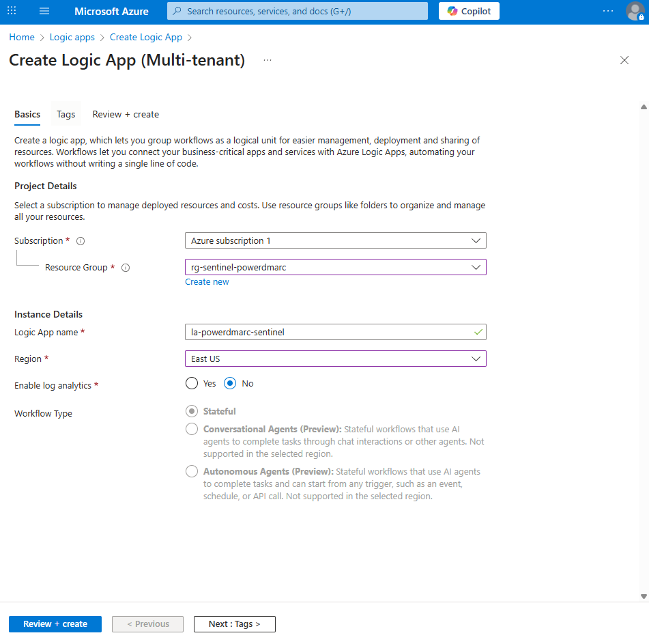Go to Create Logic App breadcrumb
Viewport: 649px width, 644px height.
point(145,38)
